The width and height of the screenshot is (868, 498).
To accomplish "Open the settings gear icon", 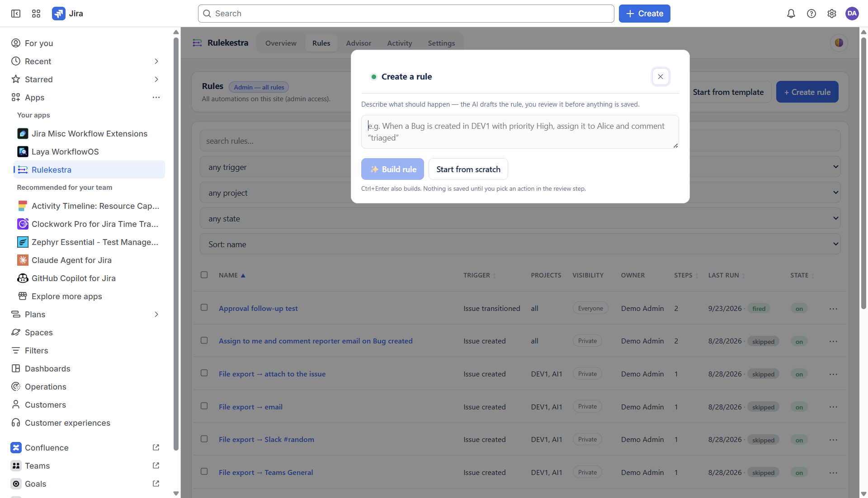I will (x=831, y=14).
